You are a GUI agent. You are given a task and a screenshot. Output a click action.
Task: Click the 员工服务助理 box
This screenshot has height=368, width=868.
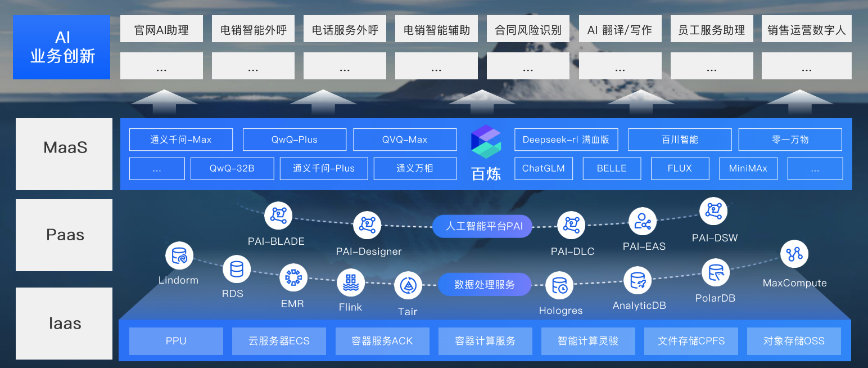712,29
